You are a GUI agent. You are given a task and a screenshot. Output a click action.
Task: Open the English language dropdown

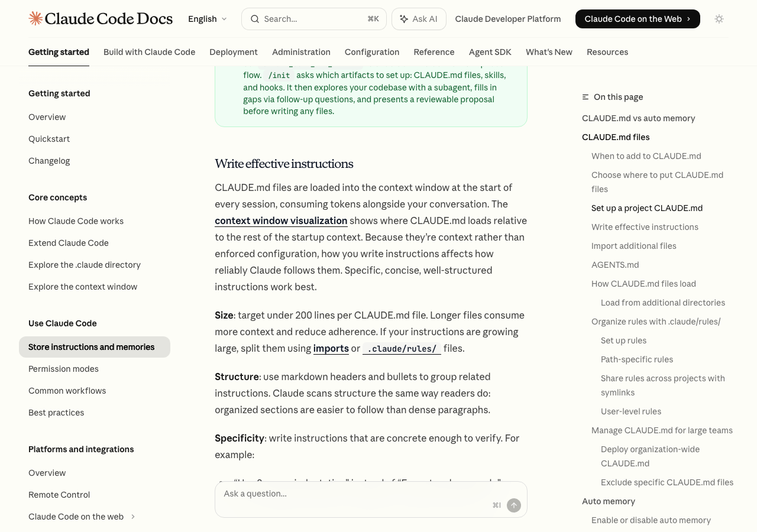[x=207, y=19]
